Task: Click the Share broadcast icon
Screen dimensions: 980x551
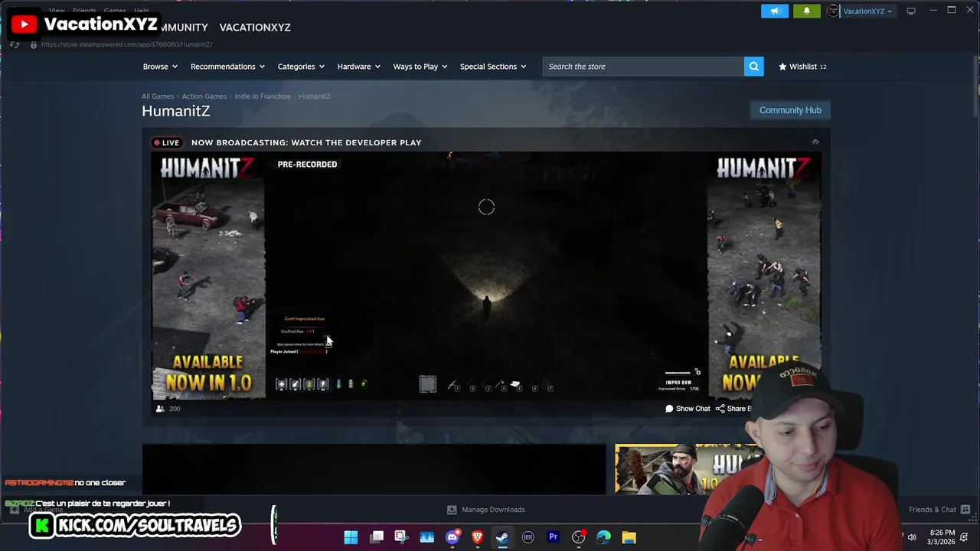Action: 720,409
